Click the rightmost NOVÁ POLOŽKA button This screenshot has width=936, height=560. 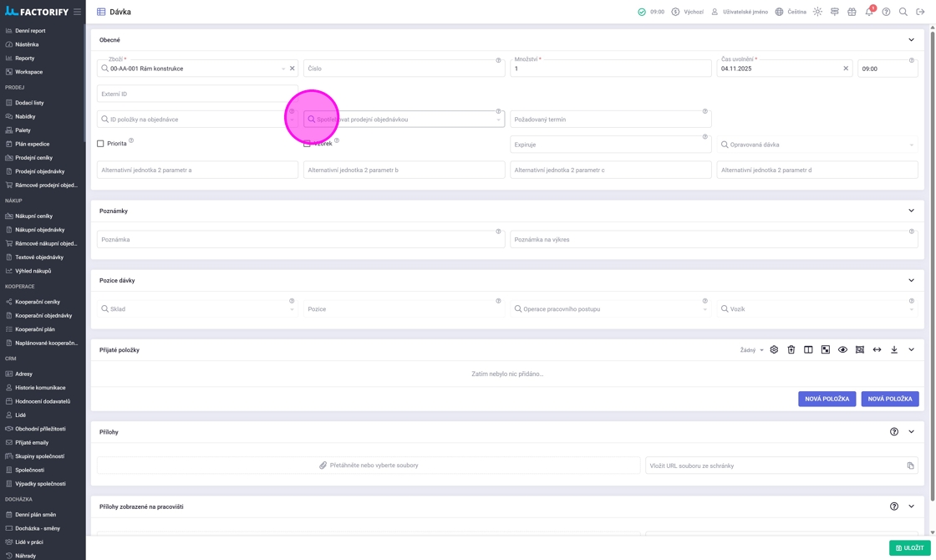point(889,399)
